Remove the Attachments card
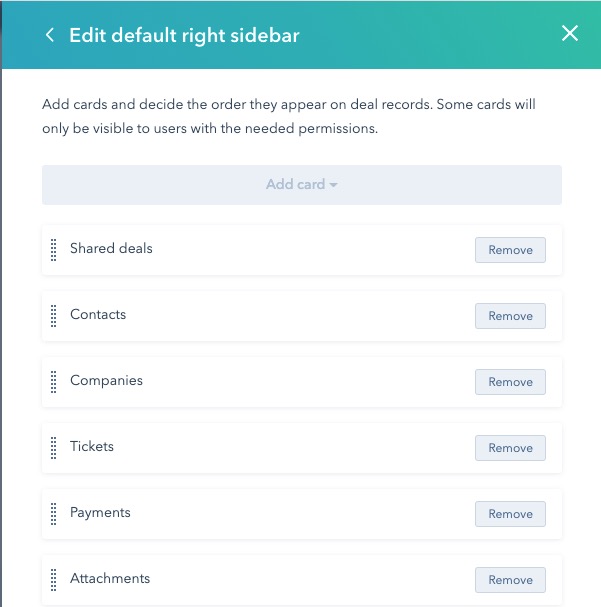Screen dimensions: 601x607 coord(510,580)
